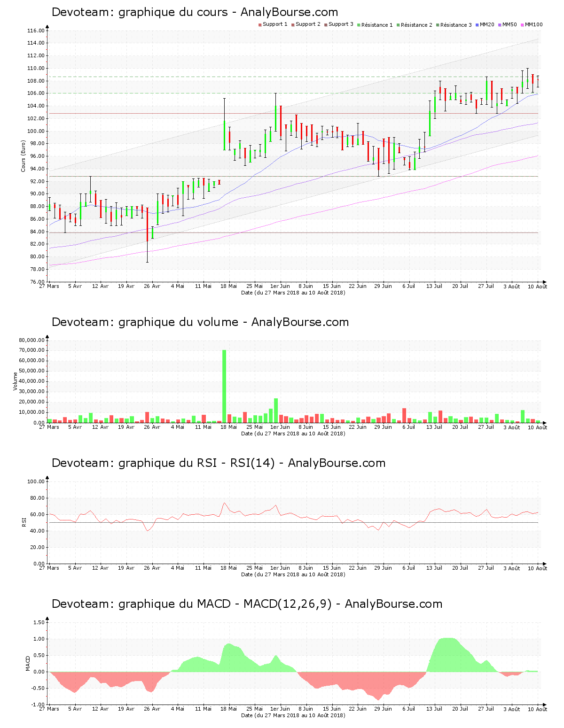The image size is (564, 728).
Task: Click the 106.00 price axis tick
Action: click(x=36, y=93)
